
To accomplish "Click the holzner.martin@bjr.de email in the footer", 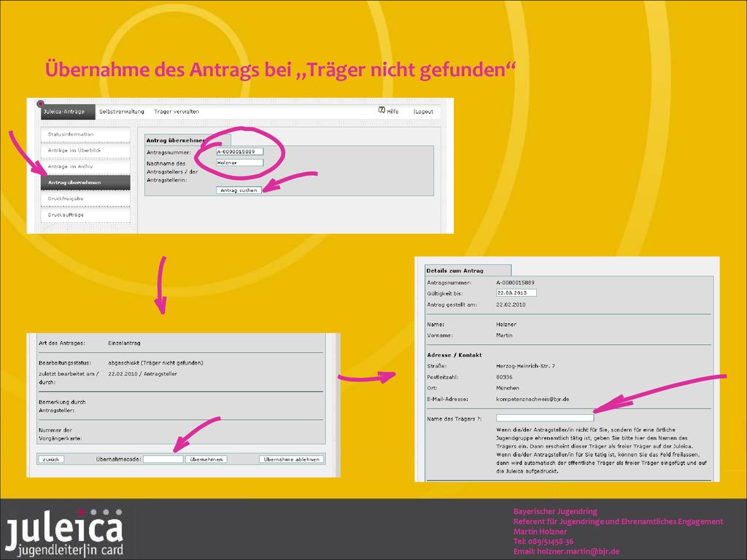I will pyautogui.click(x=578, y=551).
